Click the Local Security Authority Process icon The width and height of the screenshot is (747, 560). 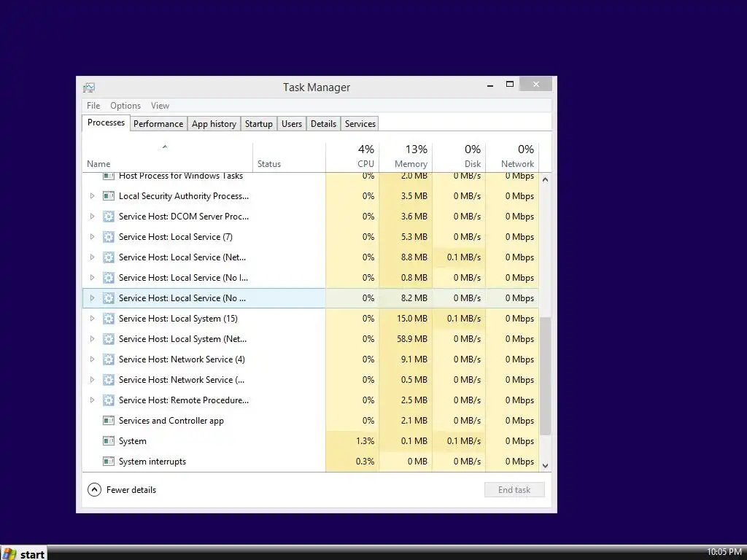pos(109,195)
